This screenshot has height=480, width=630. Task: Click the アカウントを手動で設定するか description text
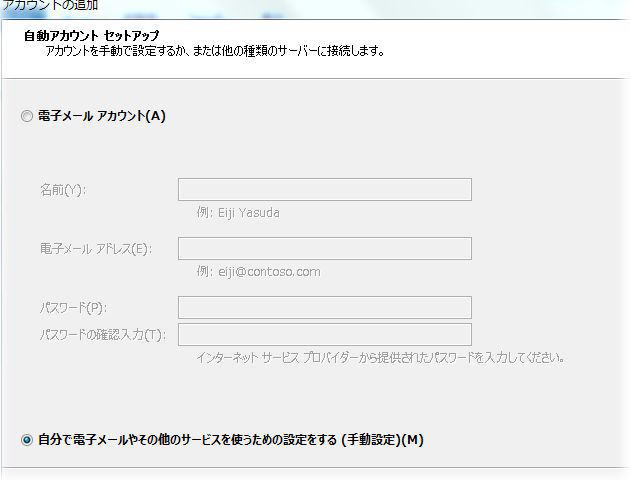(215, 50)
